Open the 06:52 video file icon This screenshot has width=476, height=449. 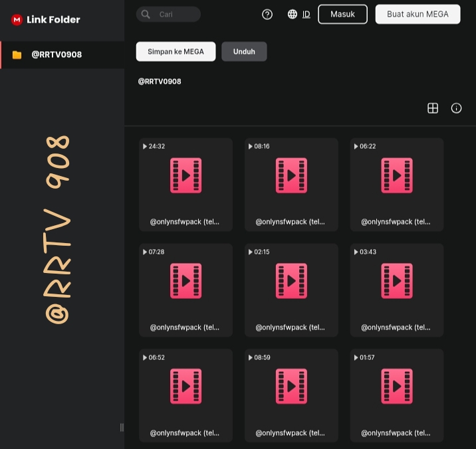(x=185, y=386)
